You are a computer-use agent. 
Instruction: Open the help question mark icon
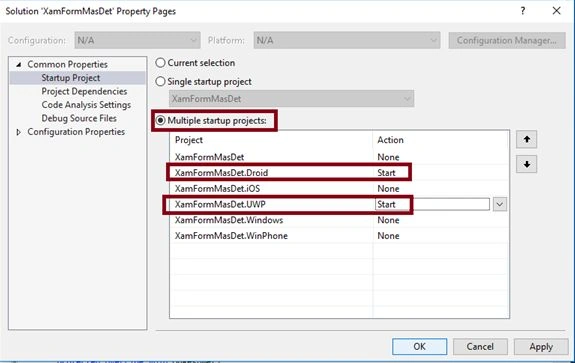(x=523, y=11)
